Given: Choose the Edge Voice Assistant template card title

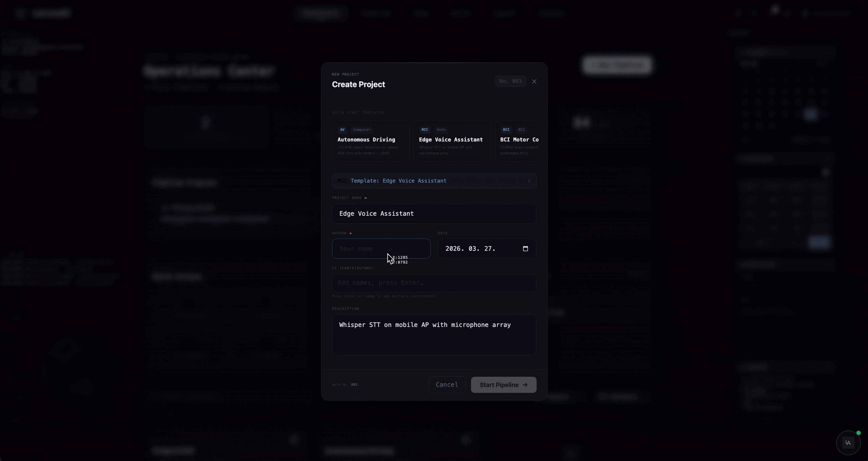Looking at the screenshot, I should pyautogui.click(x=451, y=139).
